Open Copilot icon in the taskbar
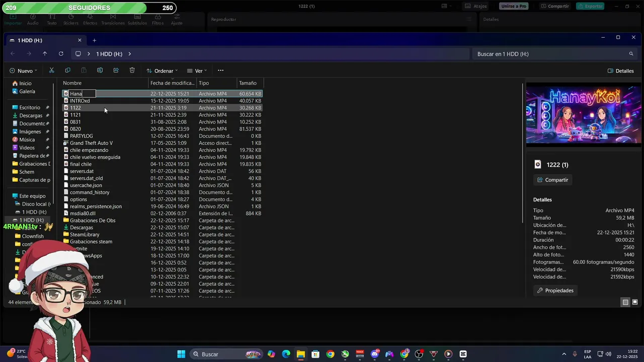Image resolution: width=644 pixels, height=362 pixels. [271, 354]
